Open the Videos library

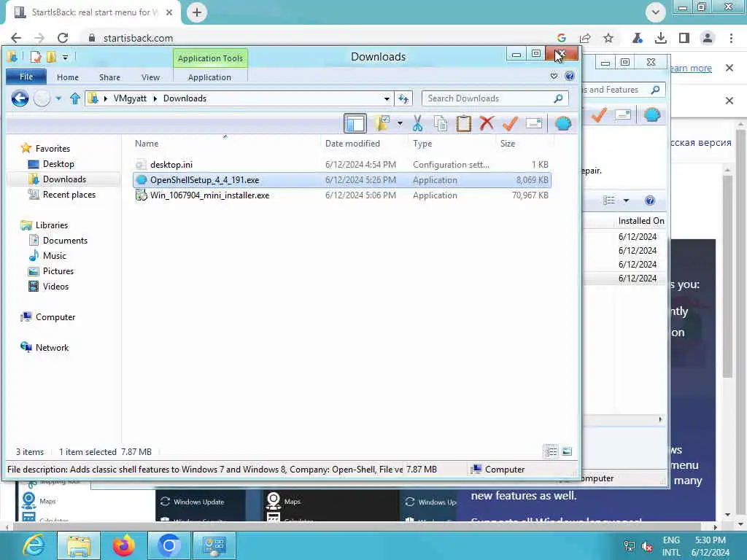(55, 286)
